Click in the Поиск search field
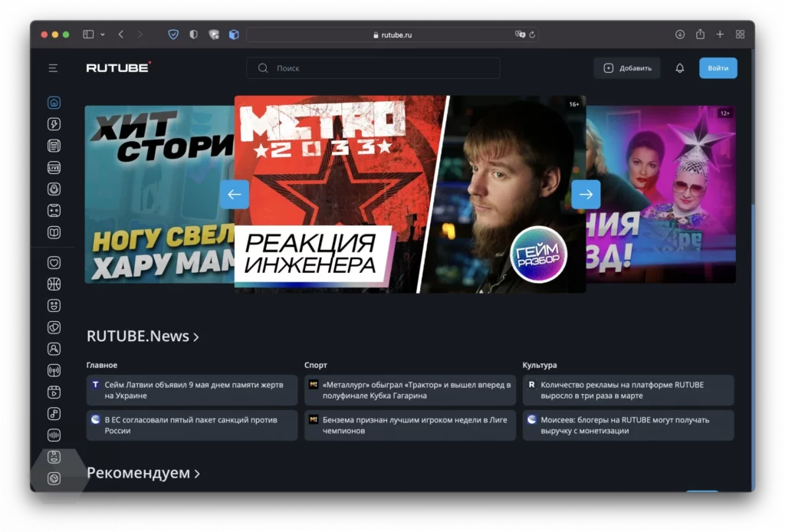 373,68
